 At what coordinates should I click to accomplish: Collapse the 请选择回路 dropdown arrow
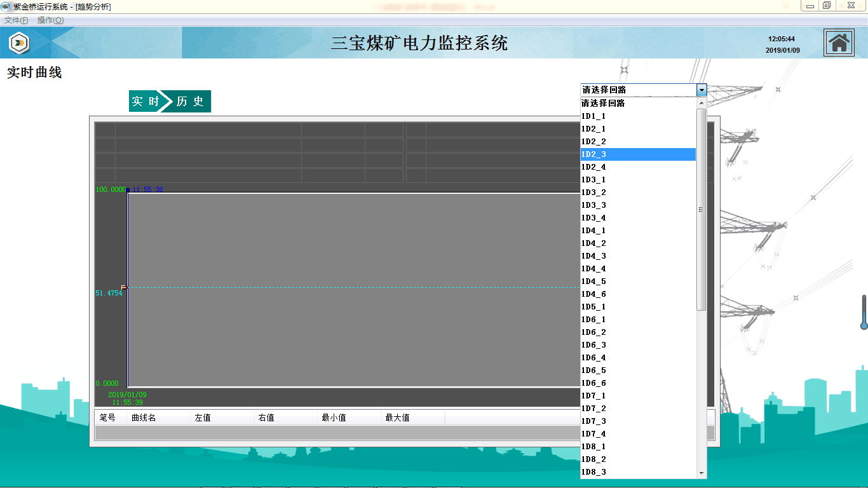(x=702, y=90)
